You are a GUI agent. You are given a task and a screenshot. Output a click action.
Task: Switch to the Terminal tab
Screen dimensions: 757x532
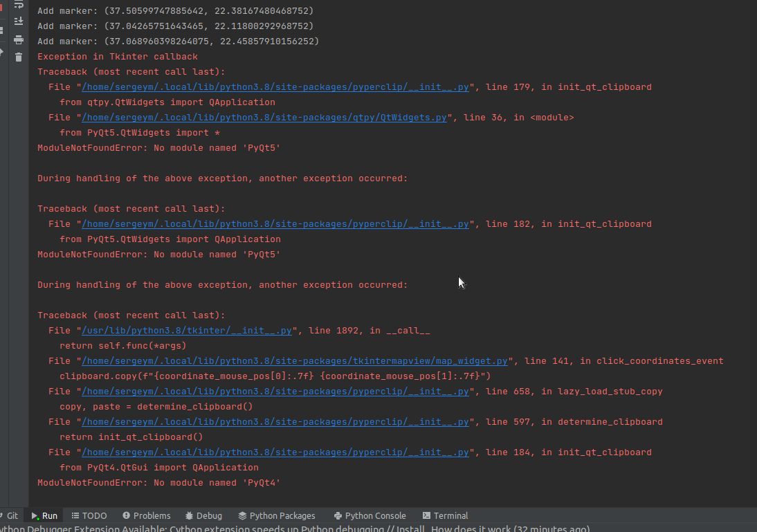click(x=445, y=515)
